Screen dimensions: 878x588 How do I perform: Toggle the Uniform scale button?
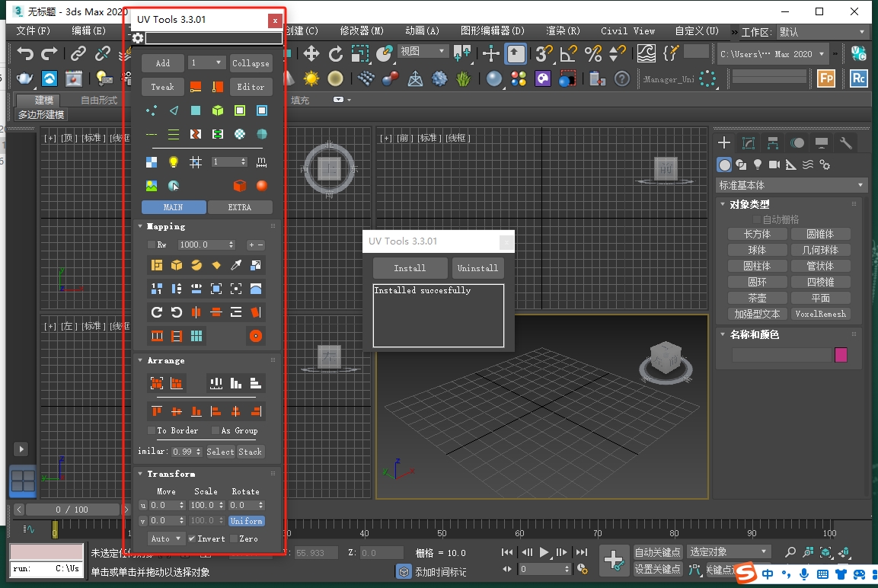click(247, 521)
